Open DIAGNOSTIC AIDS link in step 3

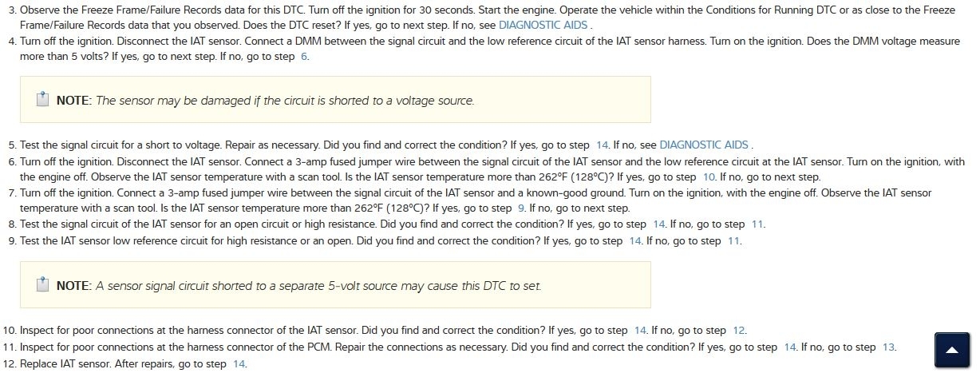coord(544,25)
